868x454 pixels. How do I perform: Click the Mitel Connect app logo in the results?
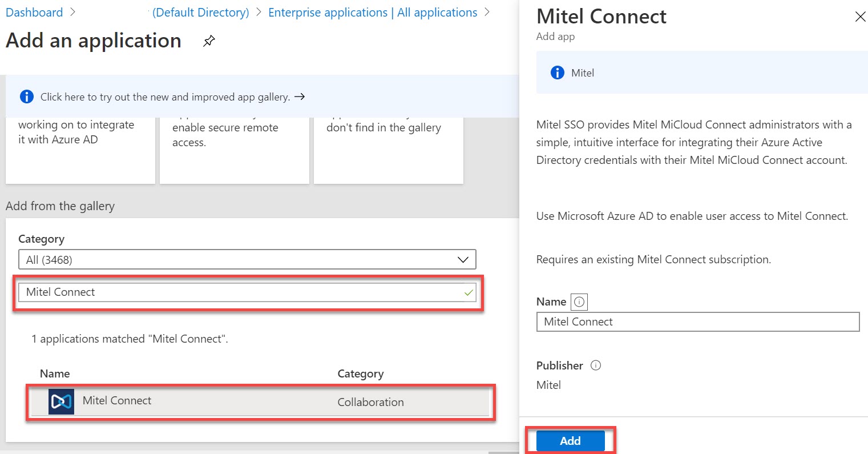[x=61, y=401]
